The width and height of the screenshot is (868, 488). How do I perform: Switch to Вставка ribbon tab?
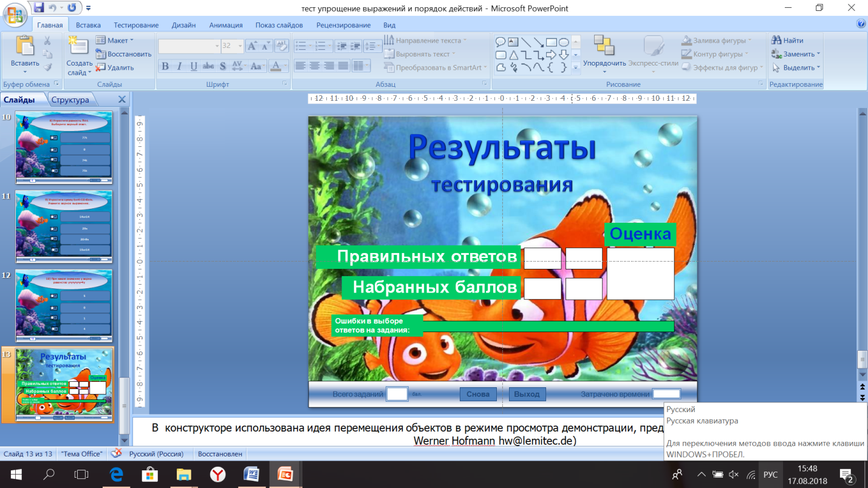88,25
